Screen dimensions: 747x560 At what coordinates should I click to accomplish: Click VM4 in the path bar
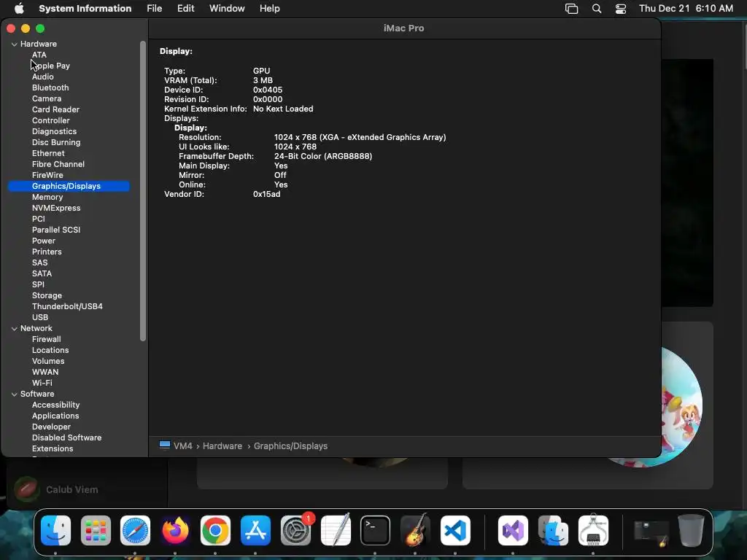click(x=183, y=446)
